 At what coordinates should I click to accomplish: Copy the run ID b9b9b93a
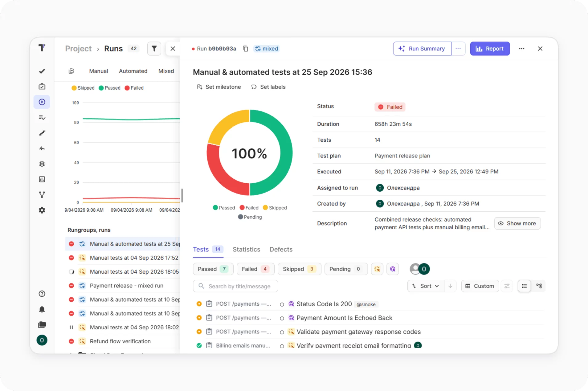[245, 48]
